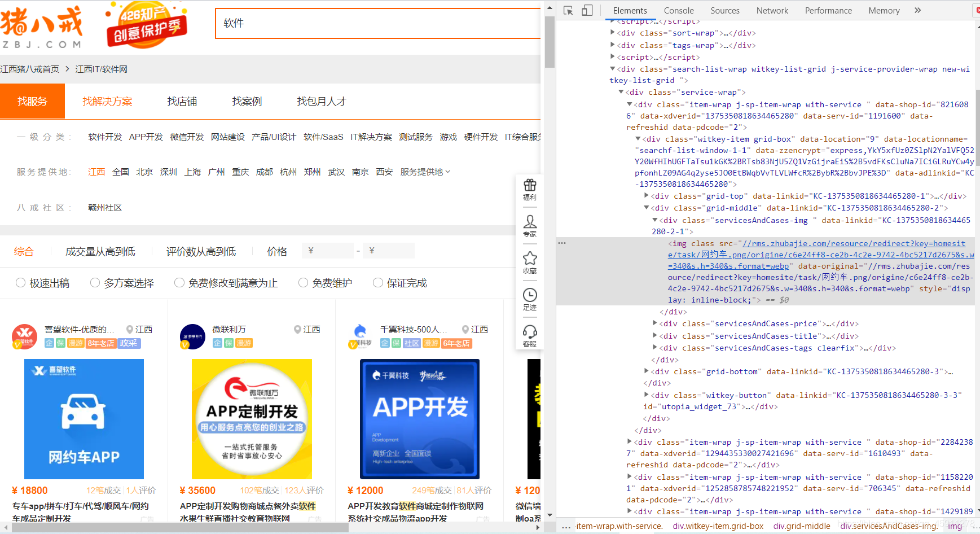980x534 pixels.
Task: Click the 8年老店 badge under 喜望软件
Action: point(101,343)
